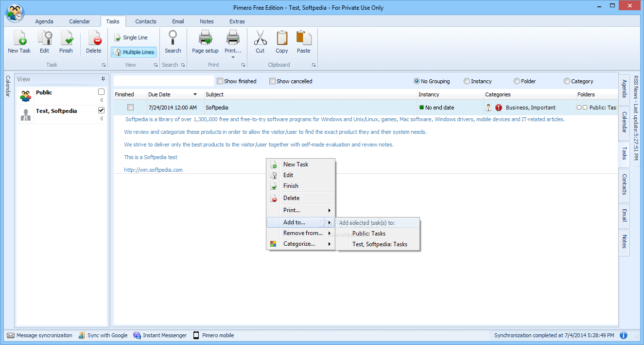The height and width of the screenshot is (345, 644).
Task: Open the right sidebar Contacts tab
Action: [624, 185]
